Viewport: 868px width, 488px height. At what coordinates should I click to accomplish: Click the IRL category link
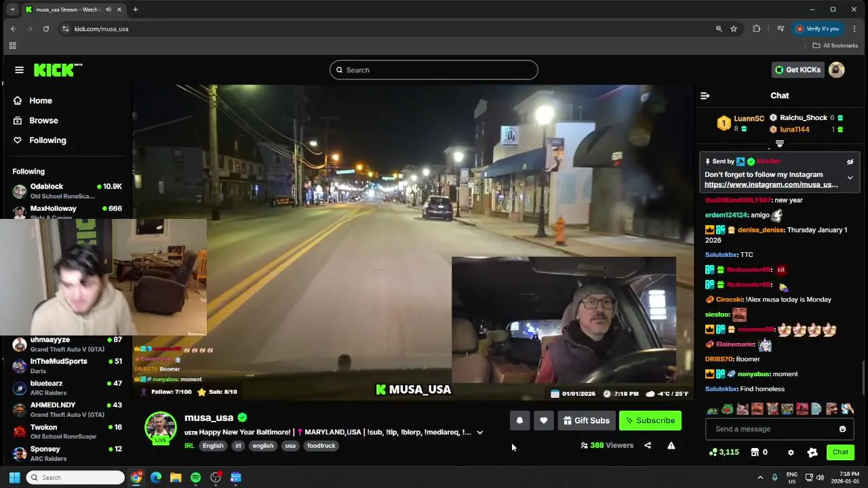click(x=189, y=446)
